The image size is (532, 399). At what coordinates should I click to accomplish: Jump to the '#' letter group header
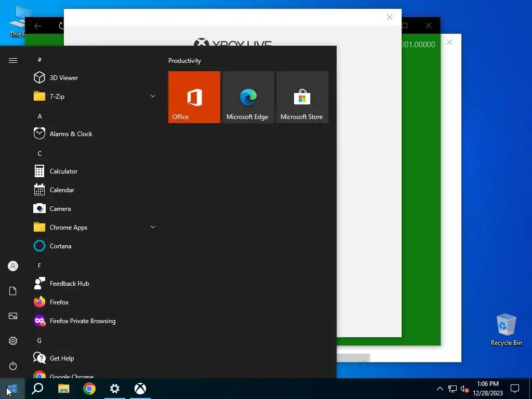39,60
